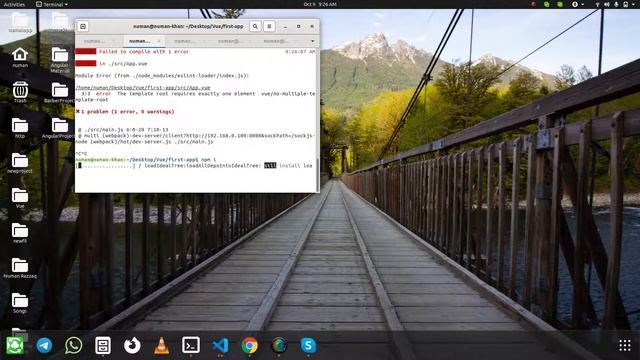The width and height of the screenshot is (640, 360).
Task: Open the Trash desktop icon
Action: [x=20, y=92]
